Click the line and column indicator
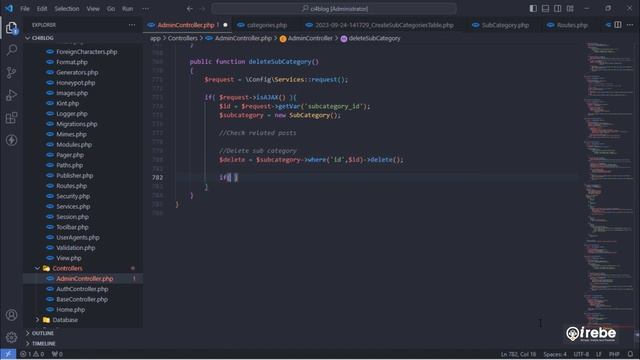 click(x=518, y=354)
